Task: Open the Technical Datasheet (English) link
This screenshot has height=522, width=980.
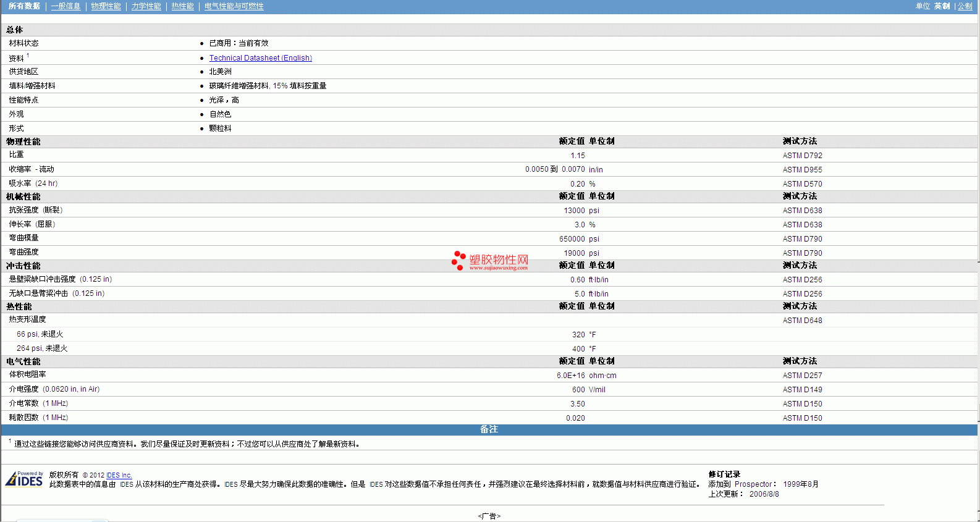Action: pos(260,58)
